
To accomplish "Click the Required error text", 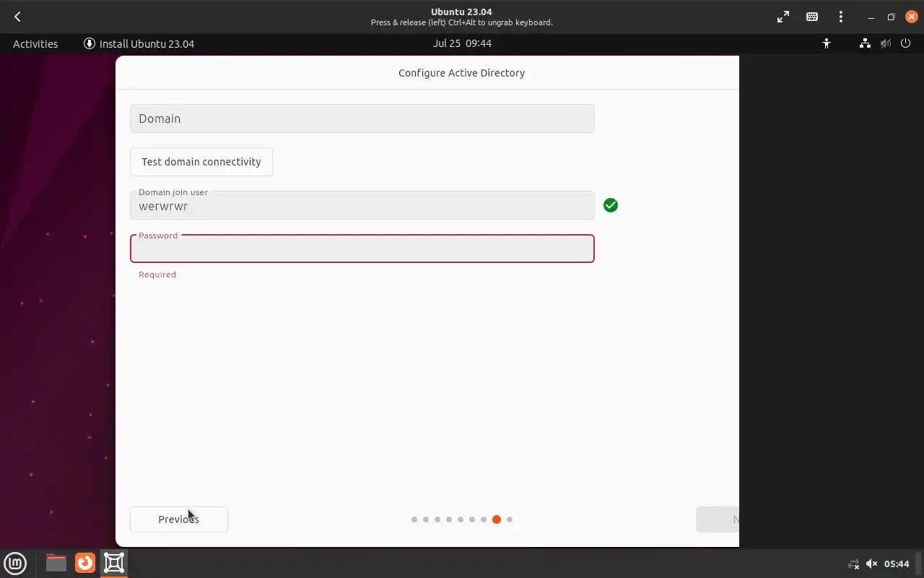I will pyautogui.click(x=157, y=275).
